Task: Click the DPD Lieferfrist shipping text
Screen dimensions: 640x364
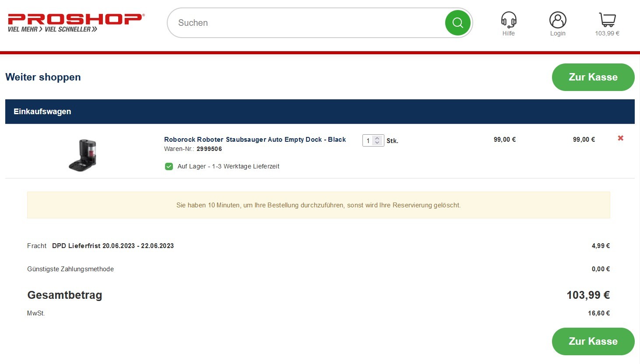Action: (113, 246)
